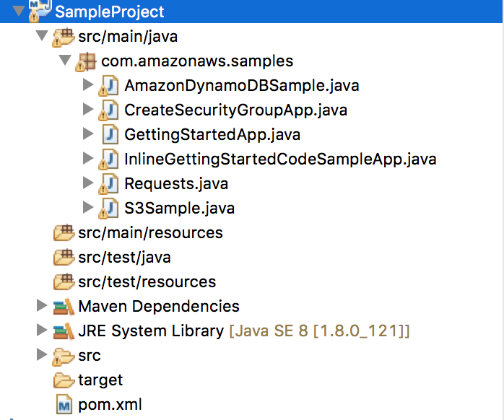Image resolution: width=504 pixels, height=420 pixels.
Task: Expand the Maven Dependencies node
Action: [x=41, y=306]
